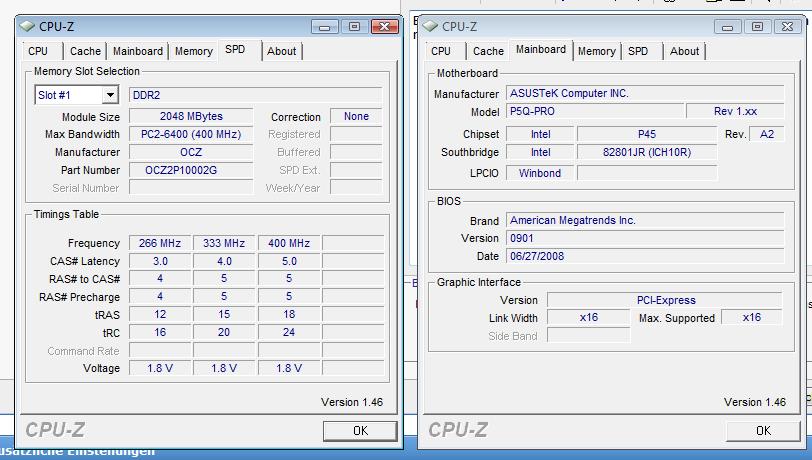This screenshot has height=460, width=812.
Task: Click BIOS date 06/27/2008 field
Action: point(645,256)
